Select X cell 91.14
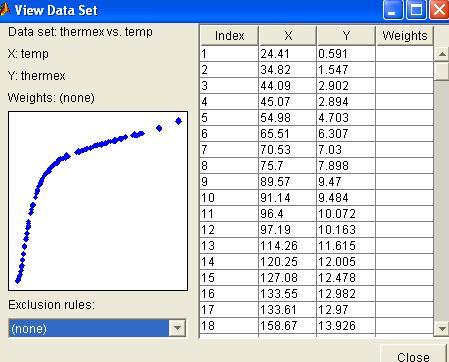449x362 pixels. pyautogui.click(x=287, y=198)
